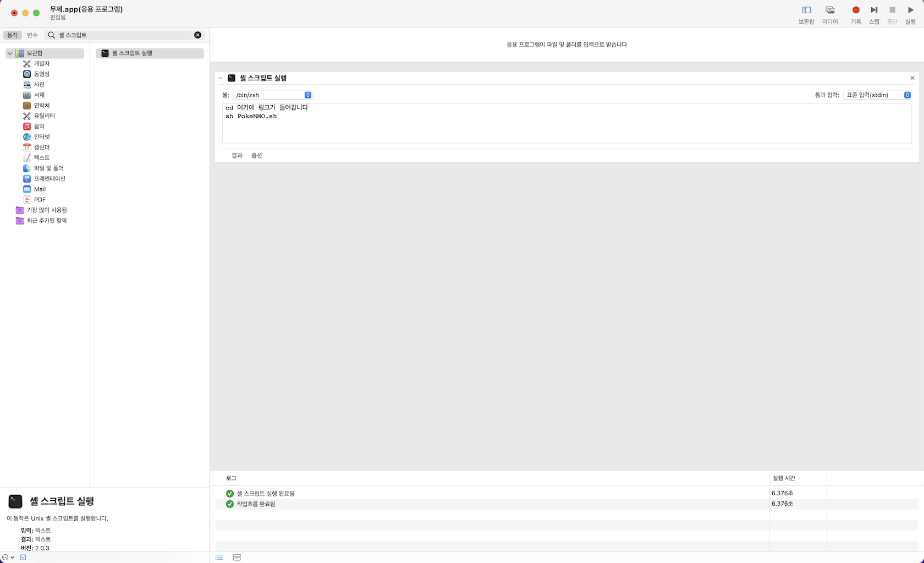Collapse the shell script action disclosure triangle
Screen dimensions: 924x563
pos(221,78)
